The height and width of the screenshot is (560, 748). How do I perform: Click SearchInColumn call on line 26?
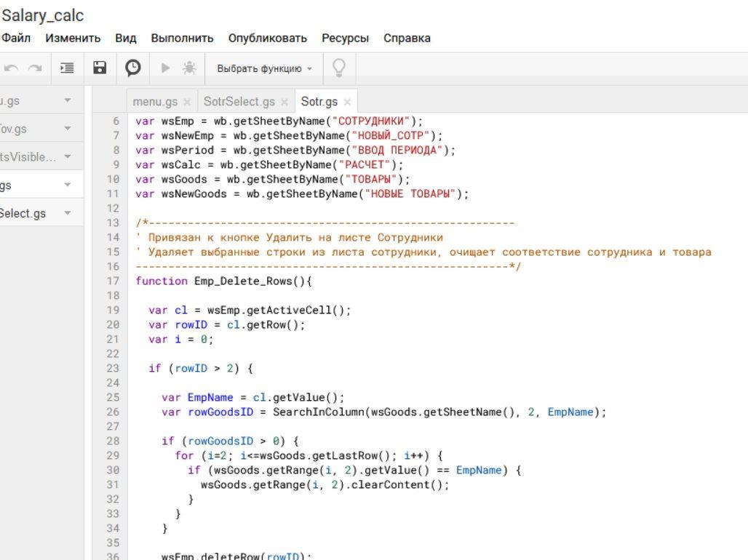[x=319, y=412]
